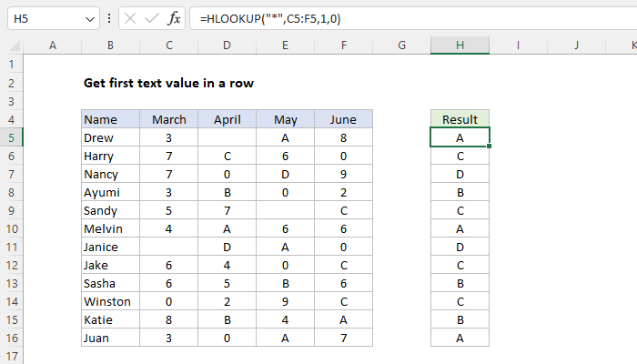This screenshot has width=637, height=364.
Task: Click Katie's March cell containing 8
Action: click(169, 319)
